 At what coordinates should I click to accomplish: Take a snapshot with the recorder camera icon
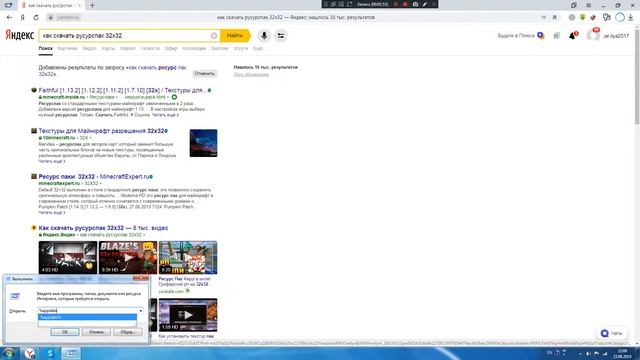pyautogui.click(x=415, y=4)
